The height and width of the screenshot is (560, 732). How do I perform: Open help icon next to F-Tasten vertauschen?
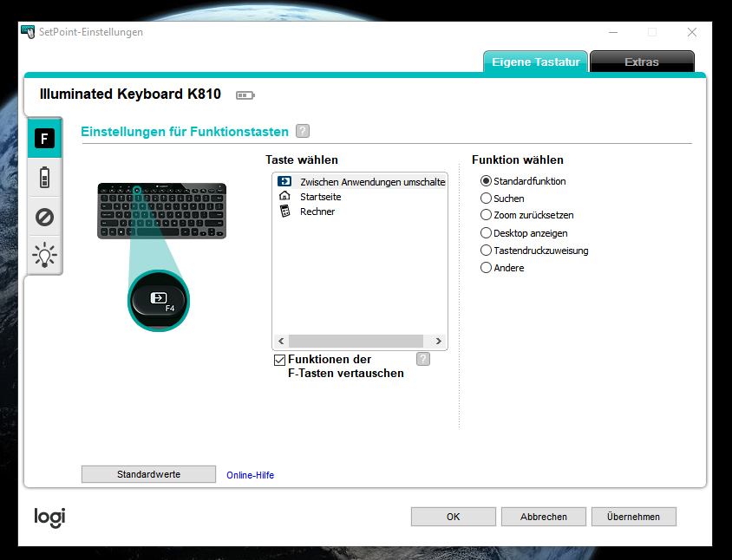(x=423, y=359)
